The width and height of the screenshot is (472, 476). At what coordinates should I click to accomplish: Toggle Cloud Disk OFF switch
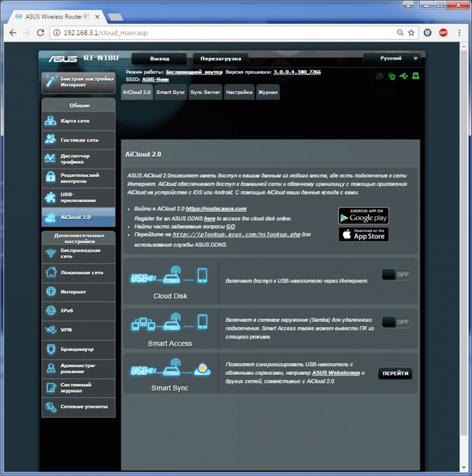(x=396, y=274)
